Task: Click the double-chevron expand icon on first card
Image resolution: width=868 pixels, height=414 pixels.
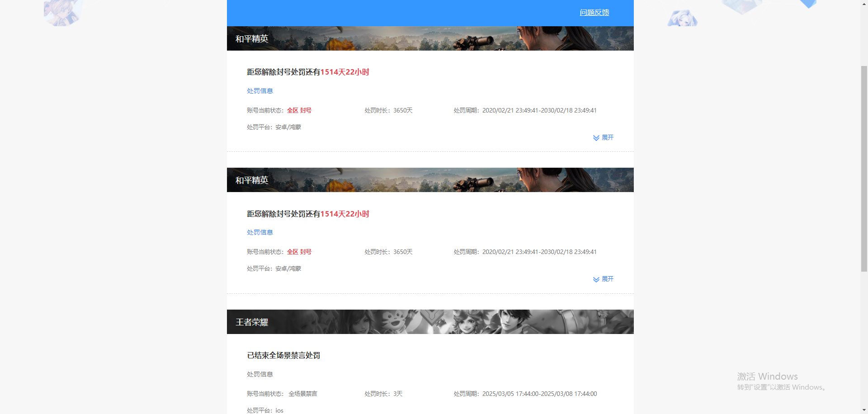Action: click(596, 137)
